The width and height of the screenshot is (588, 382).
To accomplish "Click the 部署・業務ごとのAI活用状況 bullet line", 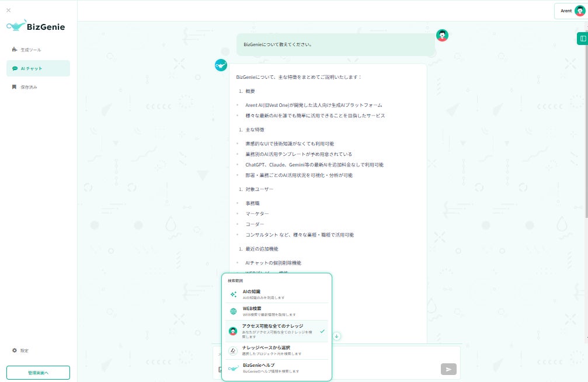I will [x=299, y=175].
